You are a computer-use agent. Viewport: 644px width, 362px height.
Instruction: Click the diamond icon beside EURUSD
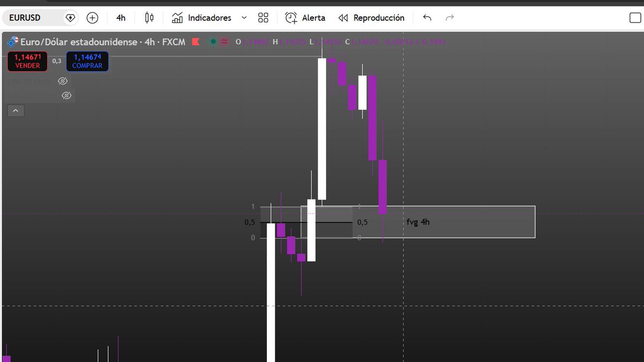pyautogui.click(x=70, y=18)
